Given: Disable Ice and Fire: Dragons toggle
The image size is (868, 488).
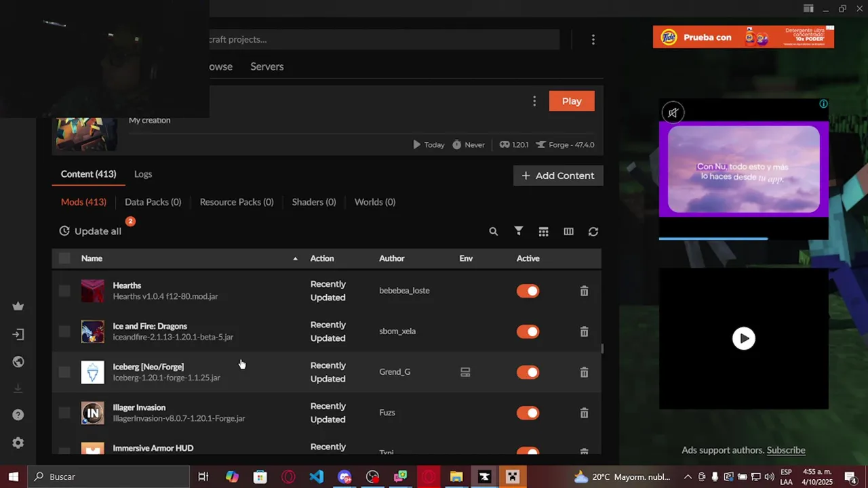Looking at the screenshot, I should click(528, 331).
